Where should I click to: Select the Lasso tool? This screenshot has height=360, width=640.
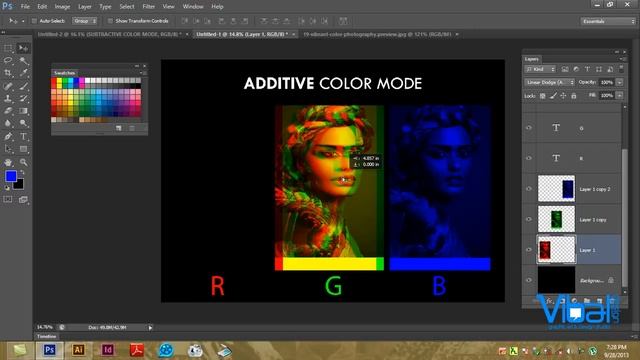point(8,61)
